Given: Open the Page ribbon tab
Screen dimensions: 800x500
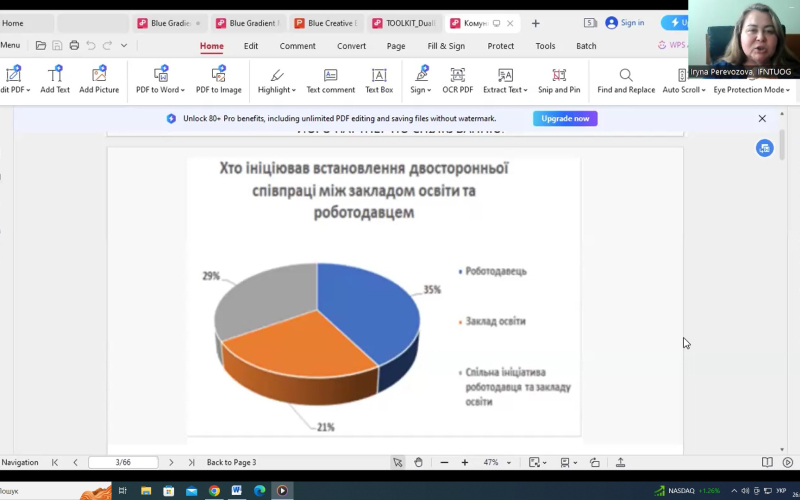Looking at the screenshot, I should pyautogui.click(x=396, y=46).
